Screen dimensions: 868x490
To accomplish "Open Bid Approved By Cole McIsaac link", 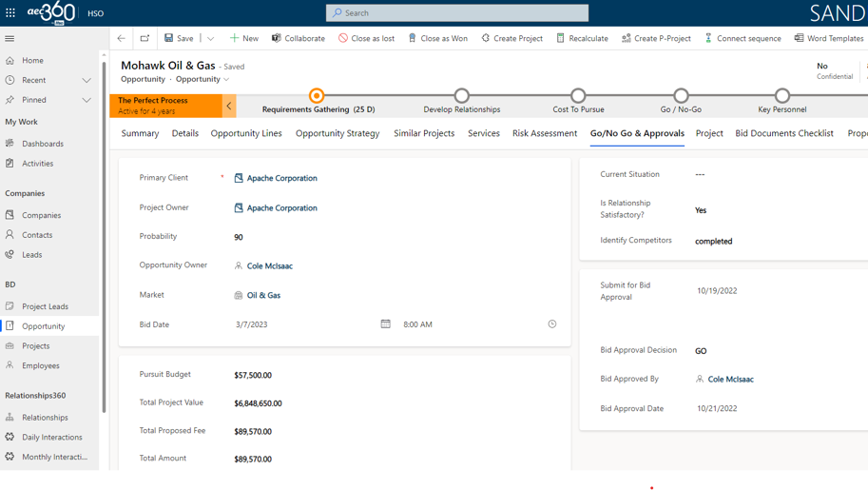I will click(731, 379).
